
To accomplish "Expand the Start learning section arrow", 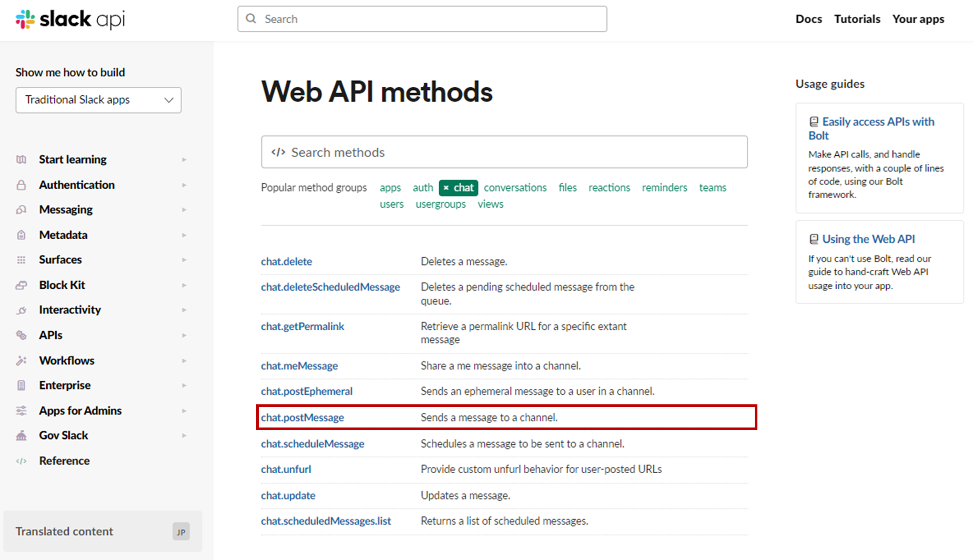I will (x=184, y=159).
